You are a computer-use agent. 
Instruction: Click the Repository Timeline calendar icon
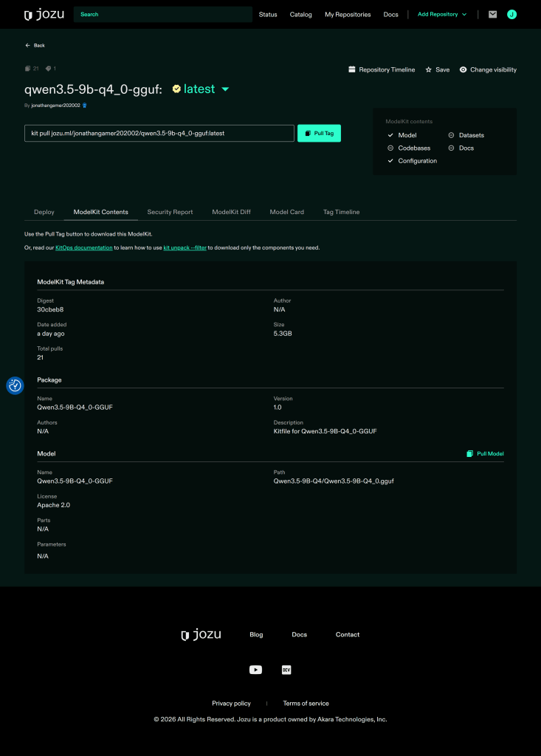(352, 69)
